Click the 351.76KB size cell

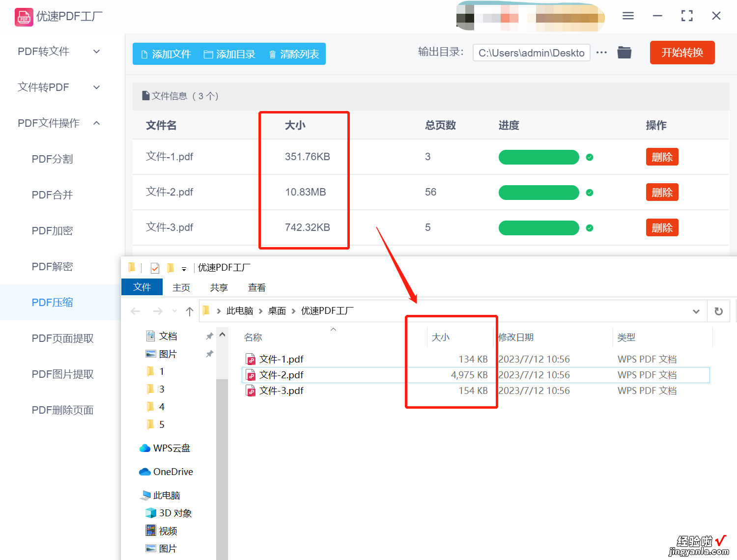pos(308,157)
